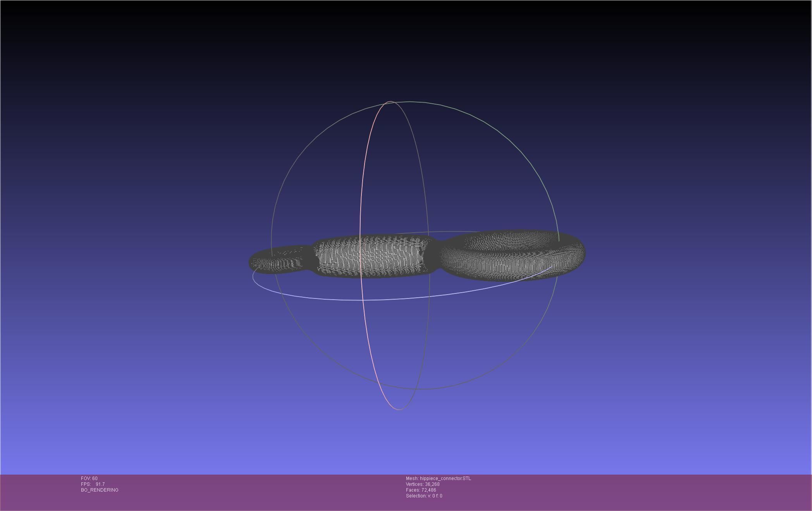
Task: Click the BO_RENDERING label
Action: pyautogui.click(x=100, y=490)
